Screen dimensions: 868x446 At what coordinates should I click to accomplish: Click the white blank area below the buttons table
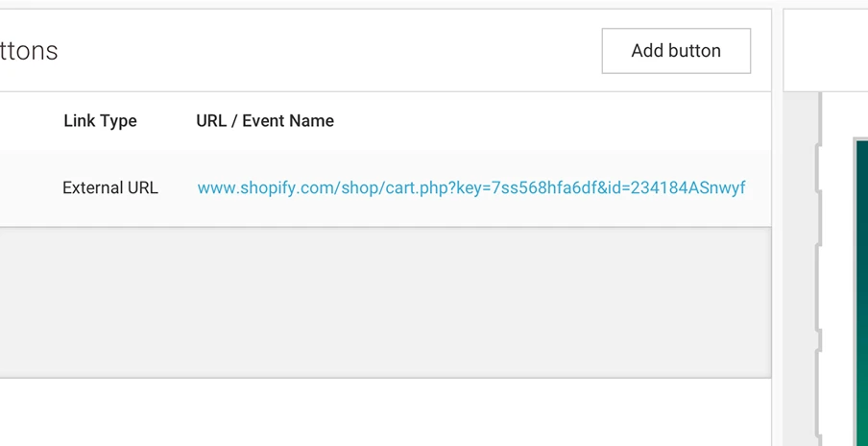384,413
